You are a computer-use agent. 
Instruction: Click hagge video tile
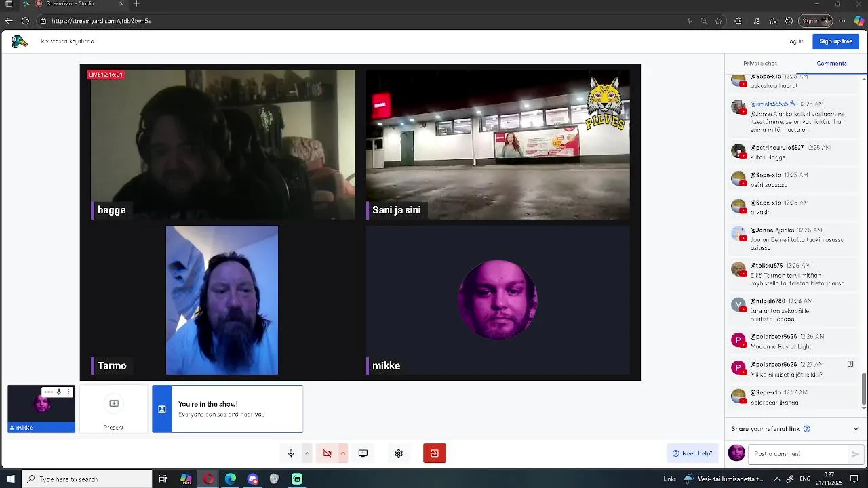(222, 145)
